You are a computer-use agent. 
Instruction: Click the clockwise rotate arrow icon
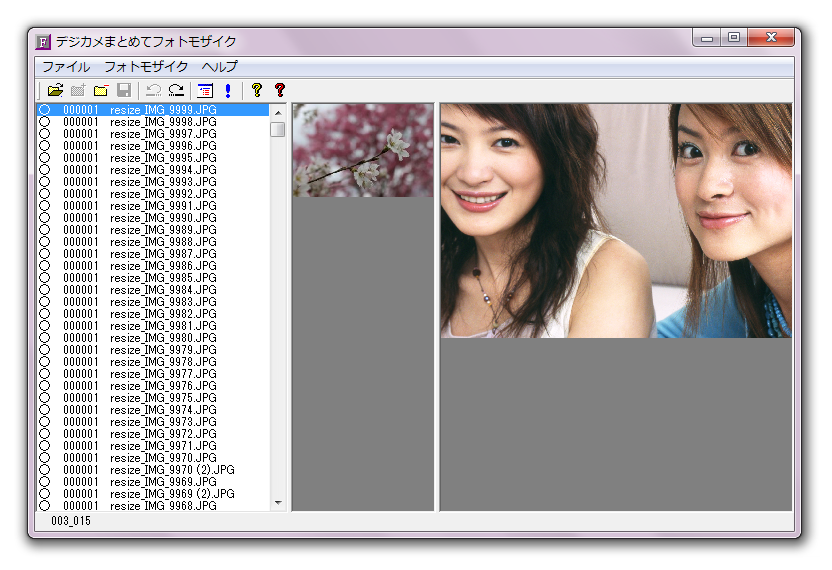point(176,91)
